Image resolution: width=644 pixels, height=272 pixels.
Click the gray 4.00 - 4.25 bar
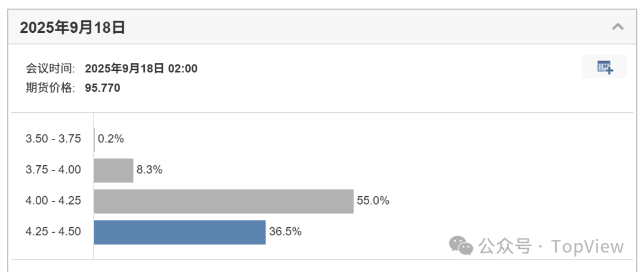click(x=224, y=202)
